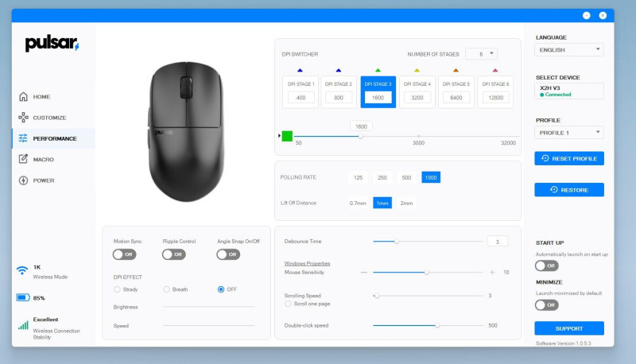Click the minimize window icon
The height and width of the screenshot is (364, 636).
[587, 15]
